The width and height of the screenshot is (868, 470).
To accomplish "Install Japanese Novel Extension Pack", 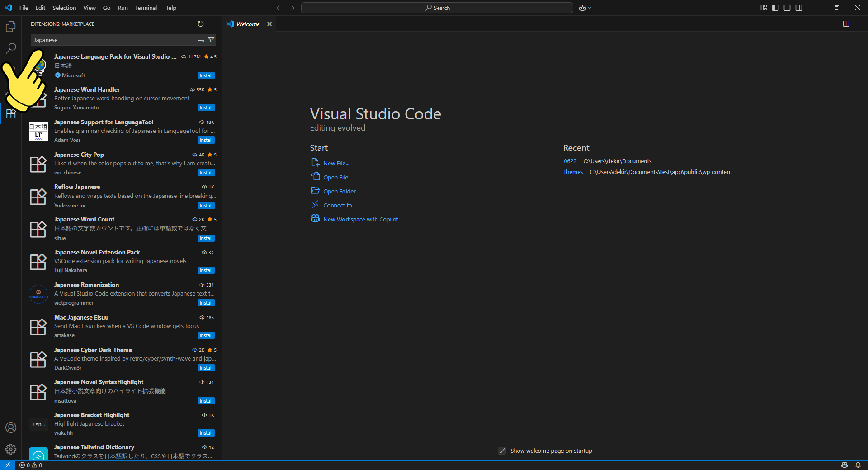I will pos(206,270).
